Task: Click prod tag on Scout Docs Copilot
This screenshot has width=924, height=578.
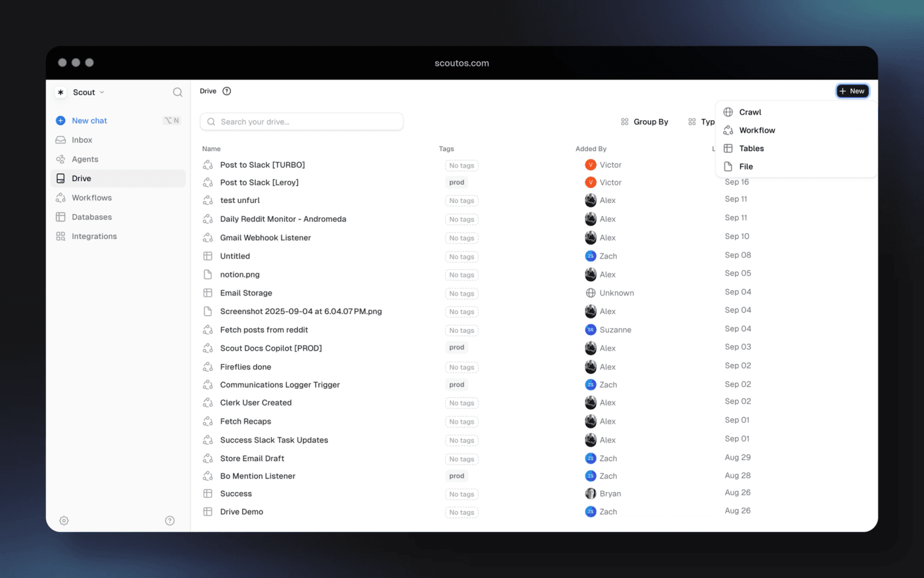Action: point(457,347)
